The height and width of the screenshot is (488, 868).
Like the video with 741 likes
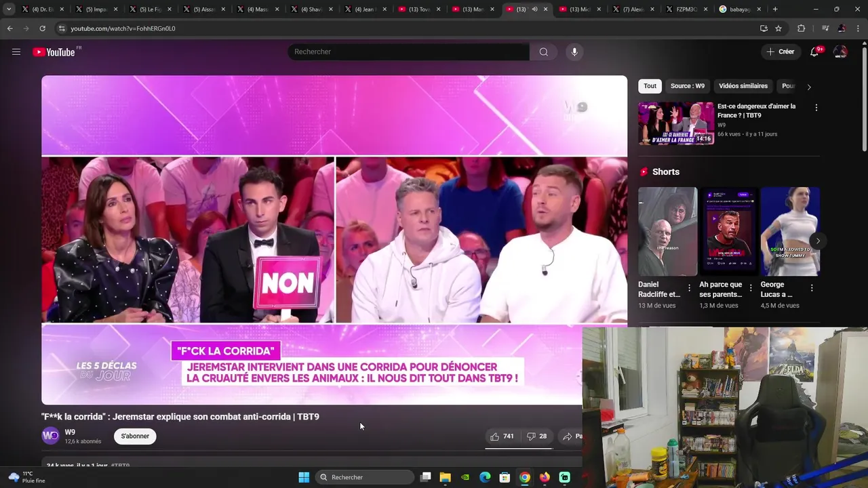pos(502,436)
